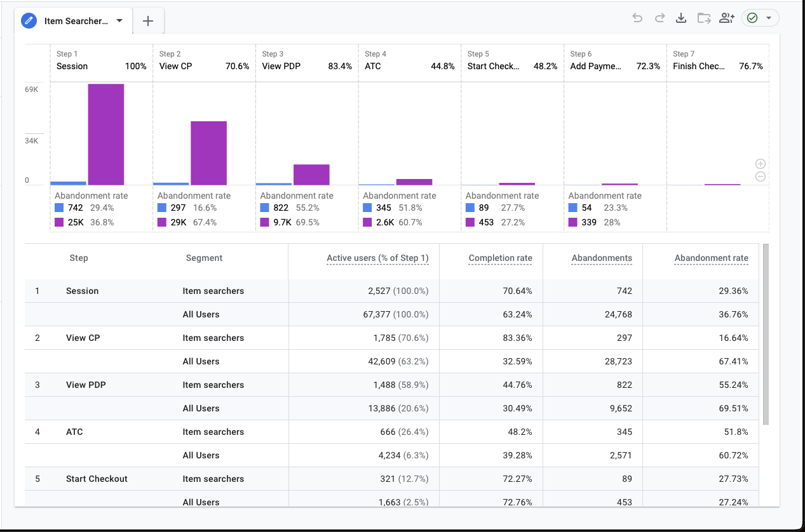This screenshot has width=805, height=532.
Task: Click the Abandonments column header
Action: [602, 258]
